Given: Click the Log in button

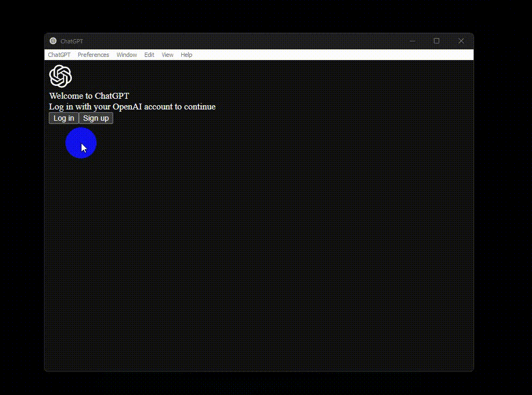Looking at the screenshot, I should tap(64, 118).
